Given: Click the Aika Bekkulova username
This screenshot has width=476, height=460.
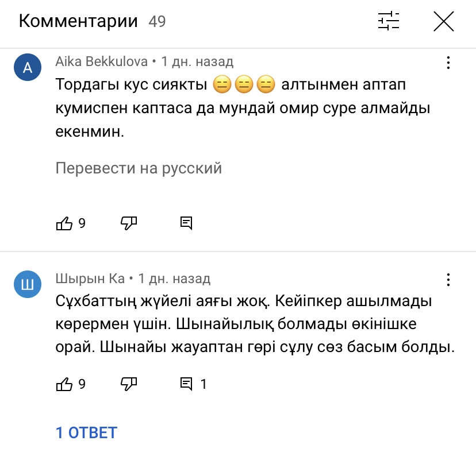Looking at the screenshot, I should click(x=101, y=61).
